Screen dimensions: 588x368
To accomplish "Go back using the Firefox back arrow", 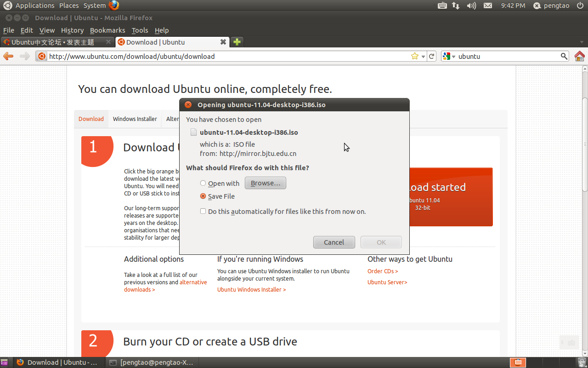I will coord(8,56).
